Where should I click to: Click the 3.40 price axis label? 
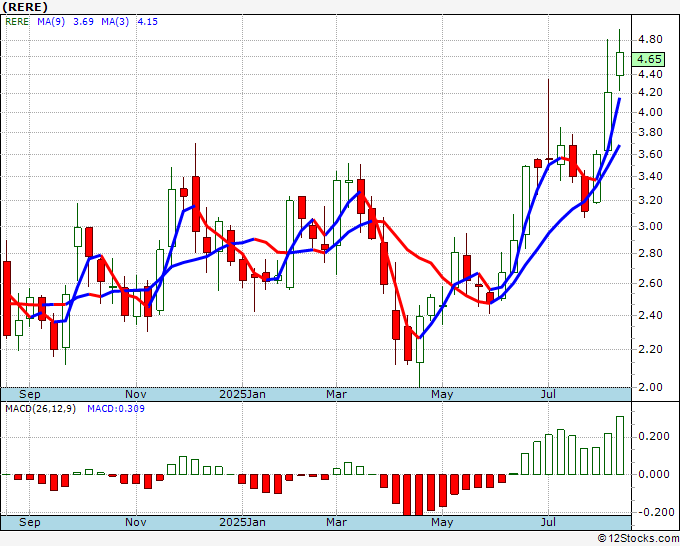[650, 177]
